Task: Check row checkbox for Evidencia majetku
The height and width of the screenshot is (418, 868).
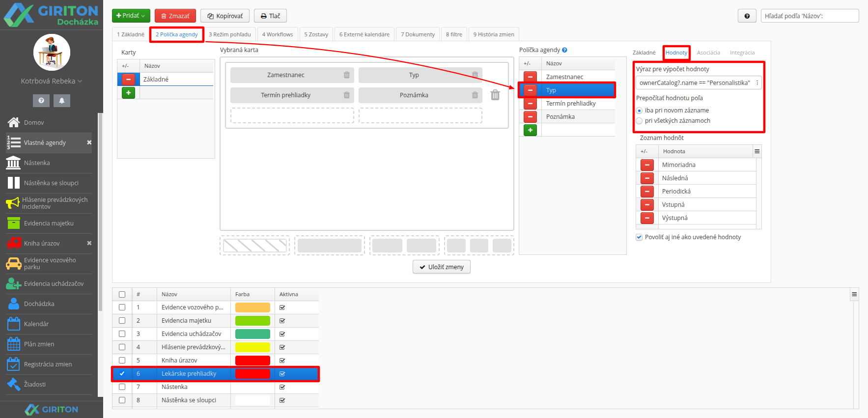Action: [122, 321]
